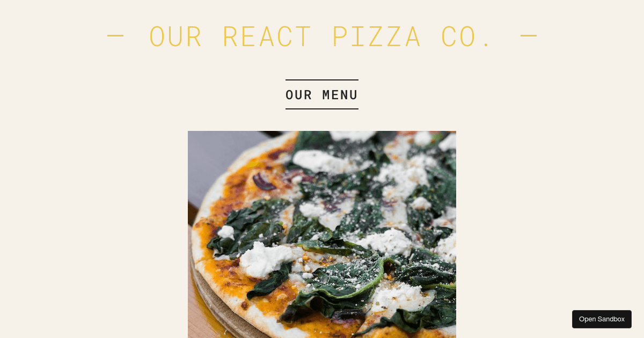Click the red onion slice on the pizza

click(x=263, y=182)
